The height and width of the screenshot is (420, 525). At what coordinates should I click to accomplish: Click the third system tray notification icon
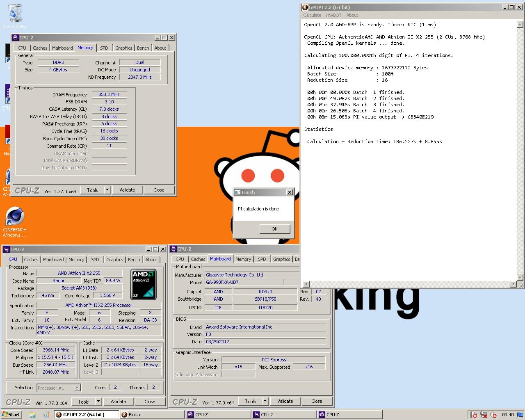click(x=493, y=415)
